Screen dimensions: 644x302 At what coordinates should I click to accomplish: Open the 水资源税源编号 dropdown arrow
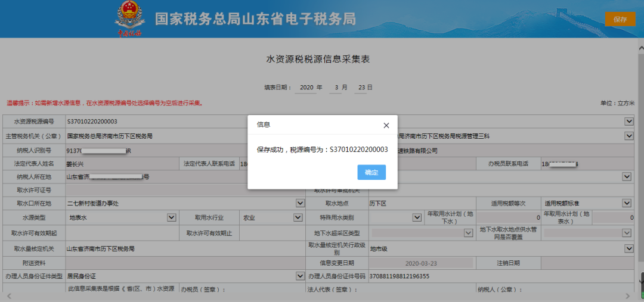click(x=628, y=121)
